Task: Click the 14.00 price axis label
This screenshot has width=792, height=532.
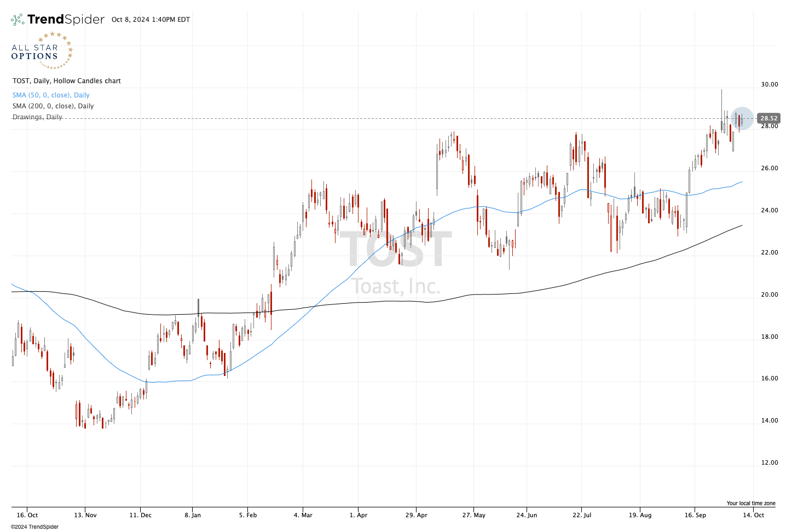Action: click(769, 421)
